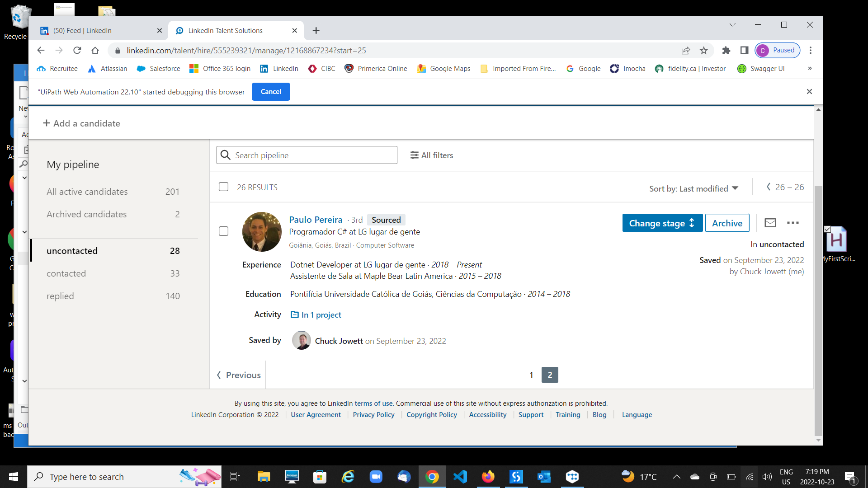
Task: Click the search pipeline magnifier icon
Action: [225, 155]
